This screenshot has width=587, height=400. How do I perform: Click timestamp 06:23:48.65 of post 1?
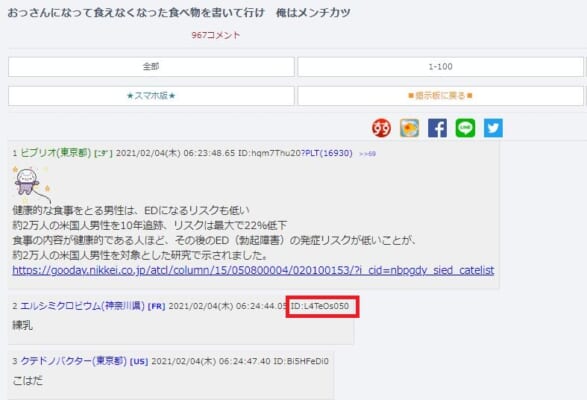tap(209, 153)
